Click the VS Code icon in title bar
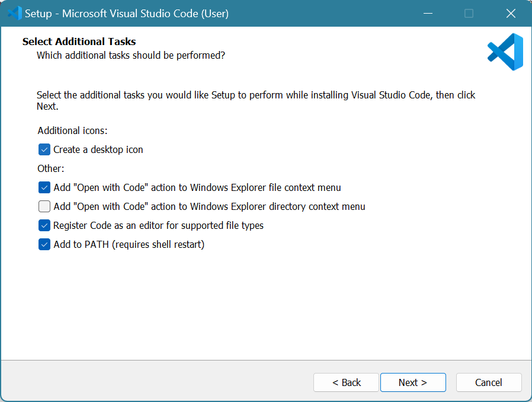Viewport: 532px width, 402px height. click(x=14, y=13)
